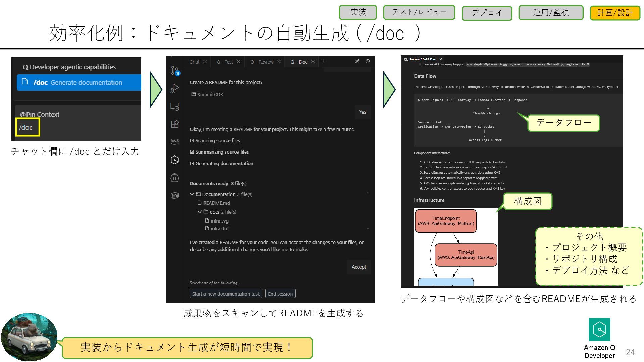Click the TimeEndpoint node in diagram
This screenshot has height=362, width=644.
446,221
